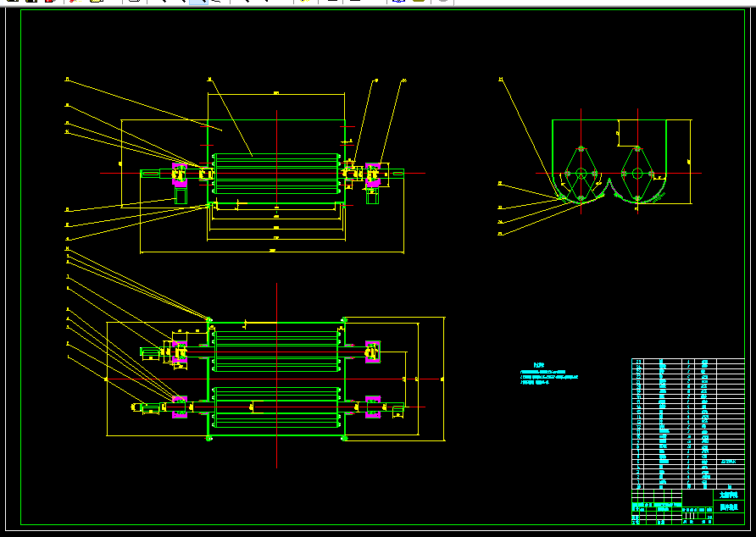Screen dimensions: 756x537
Task: Select the parts list table above title block
Action: 688,424
